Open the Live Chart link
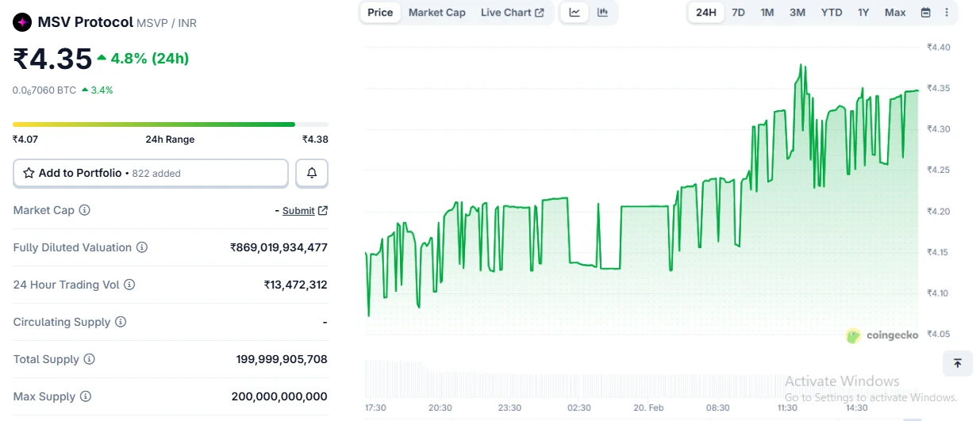Image resolution: width=980 pixels, height=421 pixels. (x=513, y=12)
